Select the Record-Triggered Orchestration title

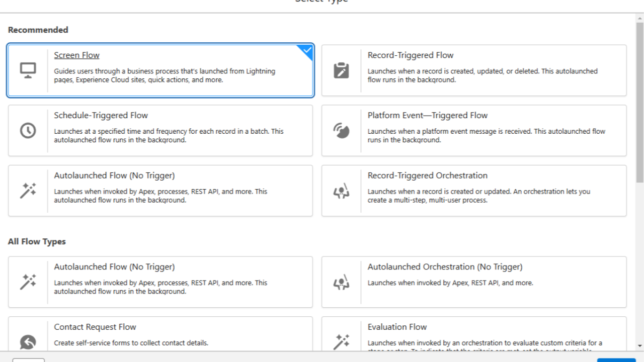tap(428, 176)
